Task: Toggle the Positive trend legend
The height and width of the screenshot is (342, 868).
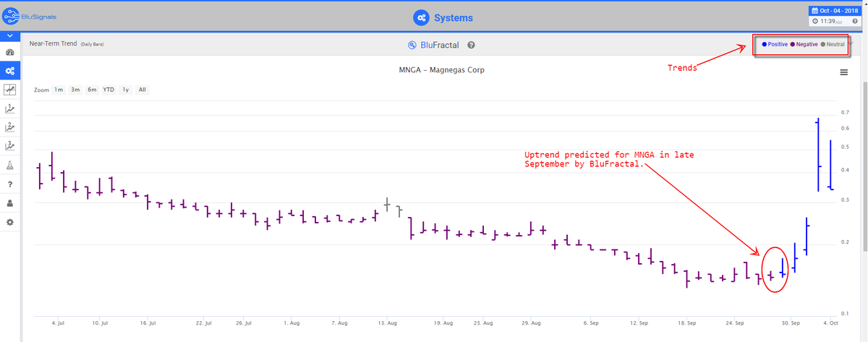Action: pos(775,45)
